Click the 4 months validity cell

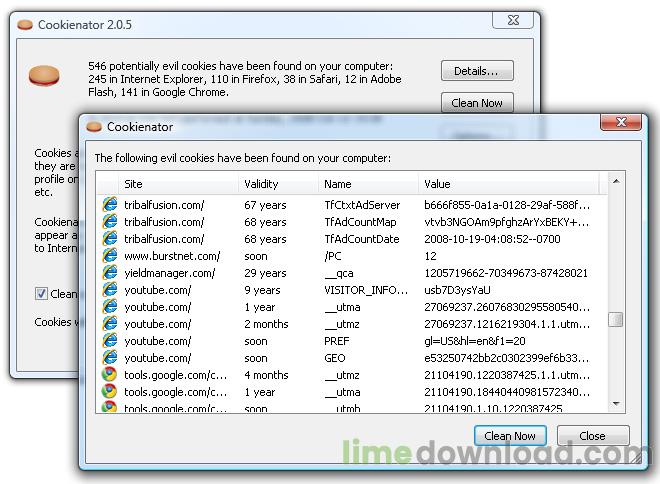266,375
